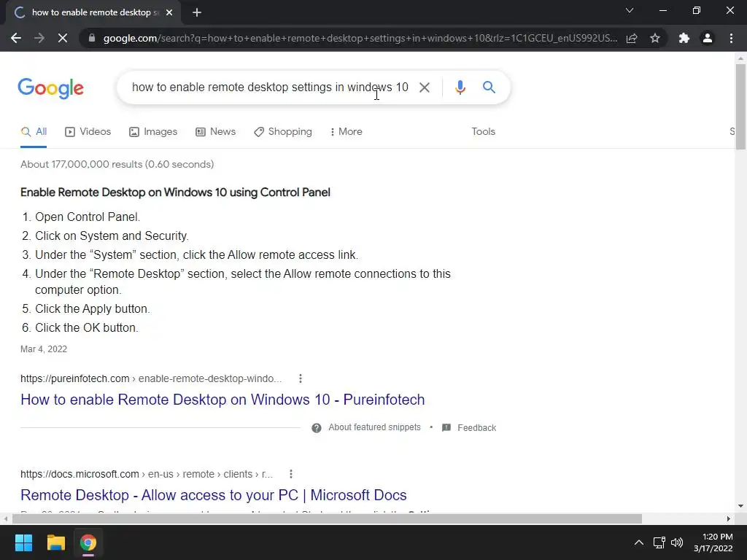This screenshot has width=747, height=560.
Task: Click the horizontal scrollbar right arrow
Action: [x=729, y=518]
